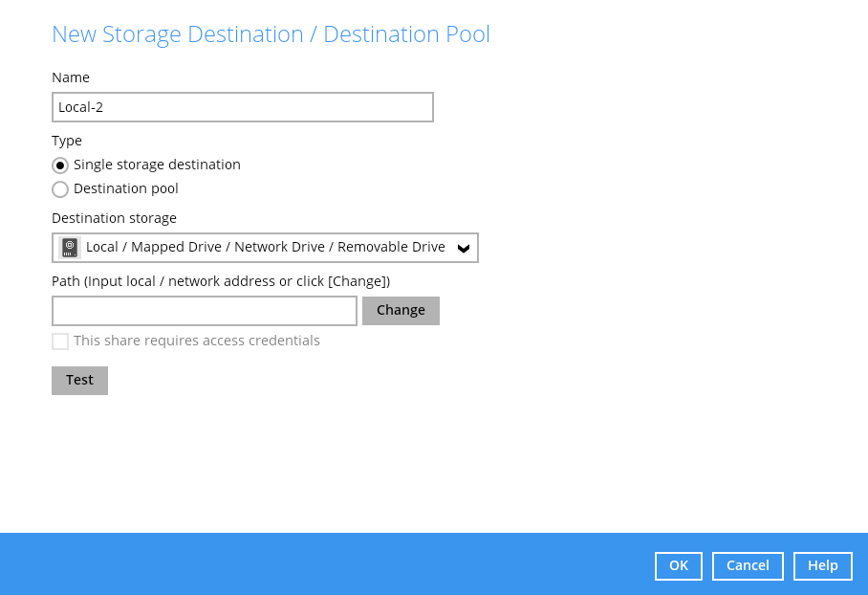Select the Single storage destination radio button
Image resolution: width=868 pixels, height=595 pixels.
60,165
